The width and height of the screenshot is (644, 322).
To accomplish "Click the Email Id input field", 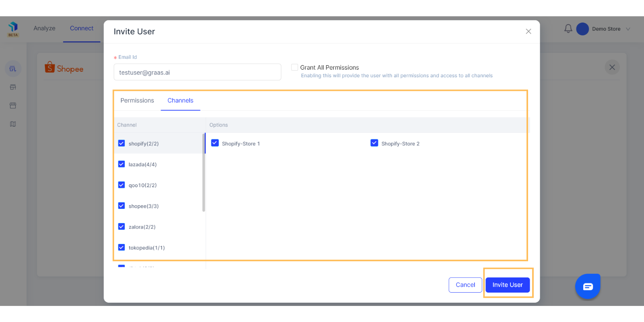I will [x=197, y=72].
